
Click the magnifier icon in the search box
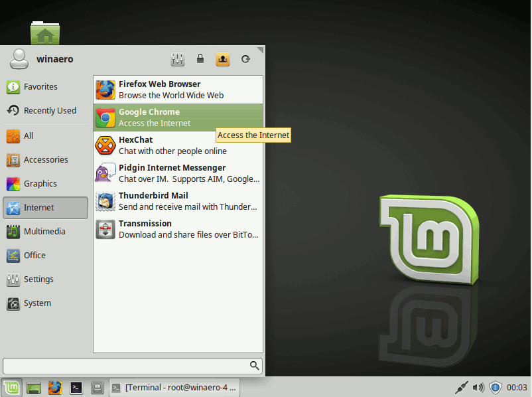point(255,365)
